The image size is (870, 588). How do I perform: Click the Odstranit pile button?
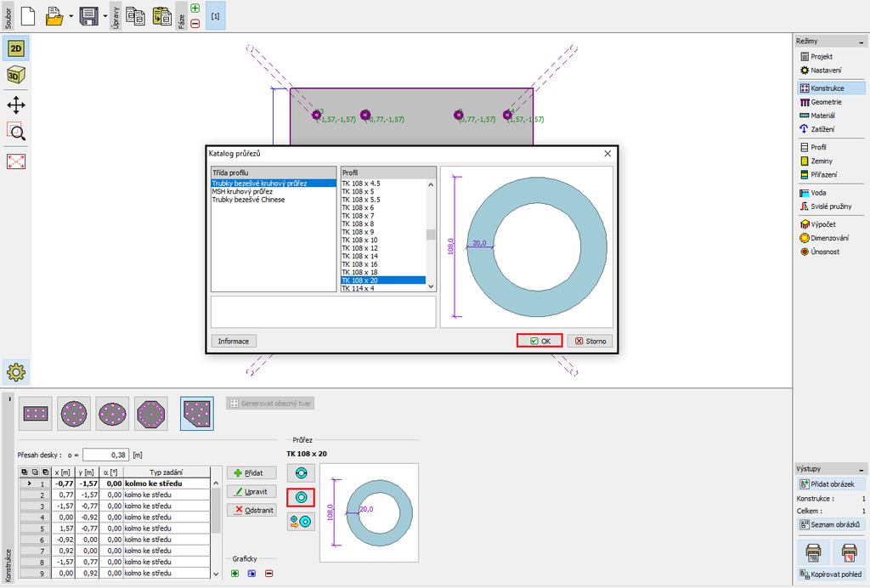click(x=251, y=510)
